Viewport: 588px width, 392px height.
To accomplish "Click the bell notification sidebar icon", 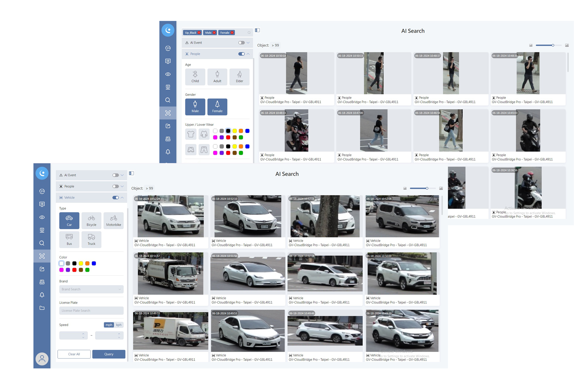I will click(42, 295).
